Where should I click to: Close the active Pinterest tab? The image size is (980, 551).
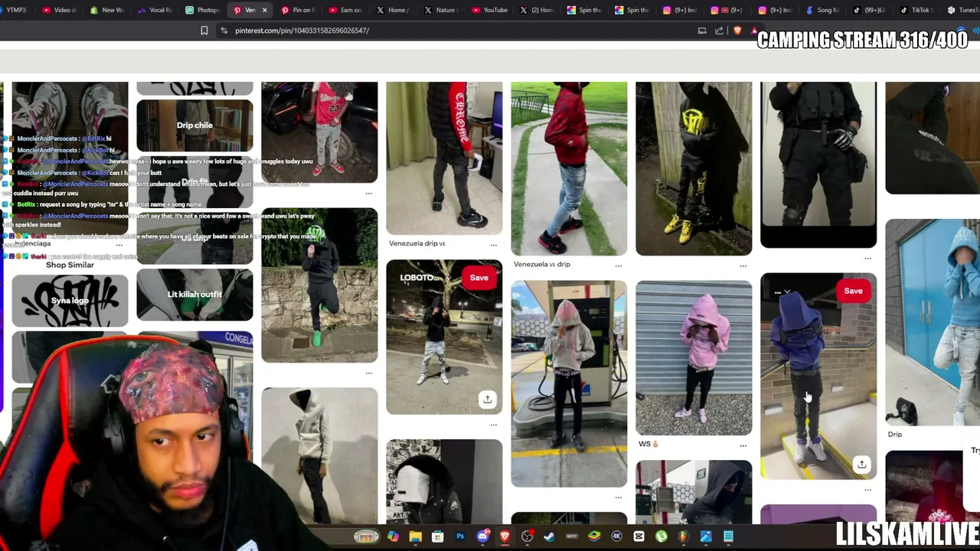pyautogui.click(x=264, y=10)
